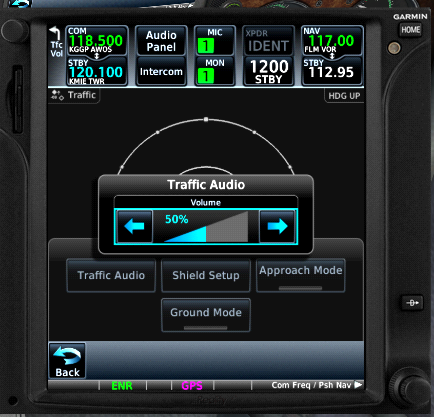Screen dimensions: 434x417
Task: Click the Tfc Vol knob indicator
Action: (56, 42)
